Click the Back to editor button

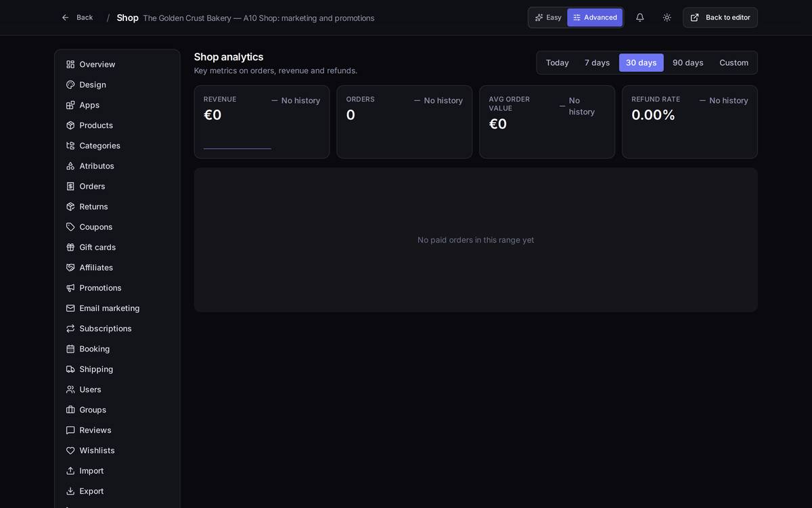[x=720, y=18]
